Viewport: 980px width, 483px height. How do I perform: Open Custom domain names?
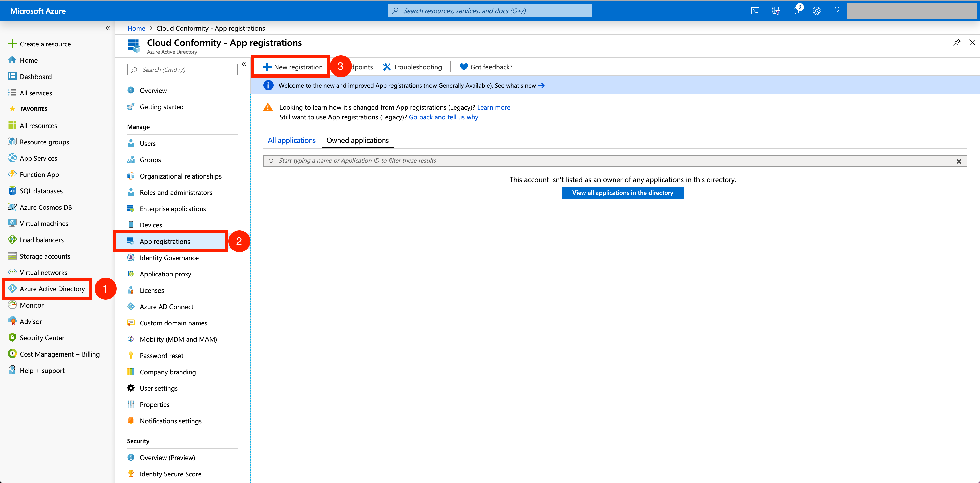click(x=167, y=323)
